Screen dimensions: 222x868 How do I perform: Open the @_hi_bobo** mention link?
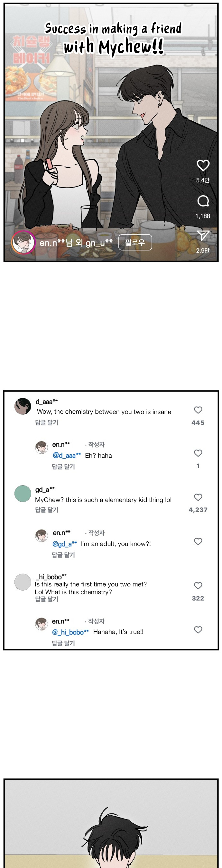(x=70, y=632)
